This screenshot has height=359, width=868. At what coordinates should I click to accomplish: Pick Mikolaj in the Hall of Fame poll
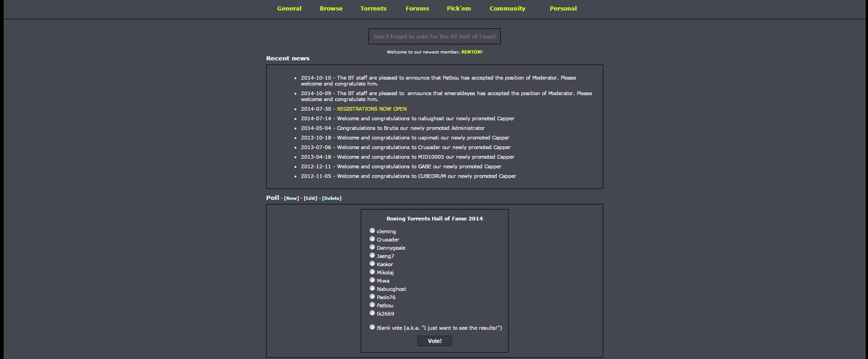(x=372, y=272)
